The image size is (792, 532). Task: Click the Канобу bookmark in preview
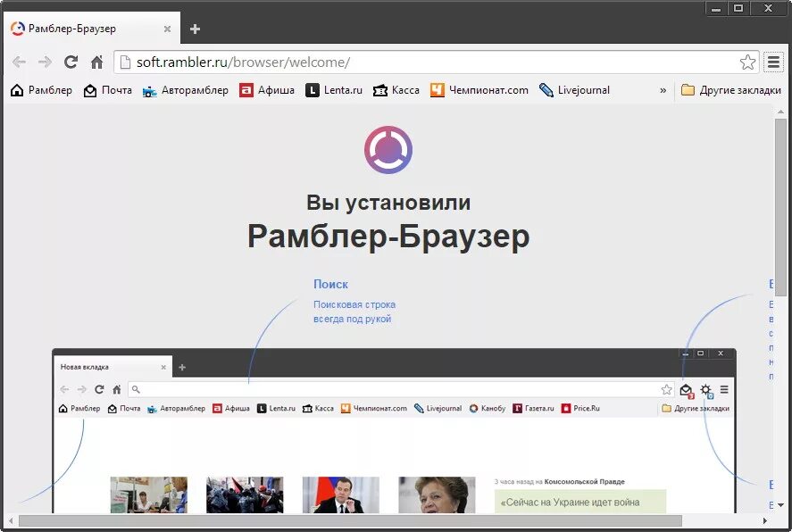(x=488, y=408)
